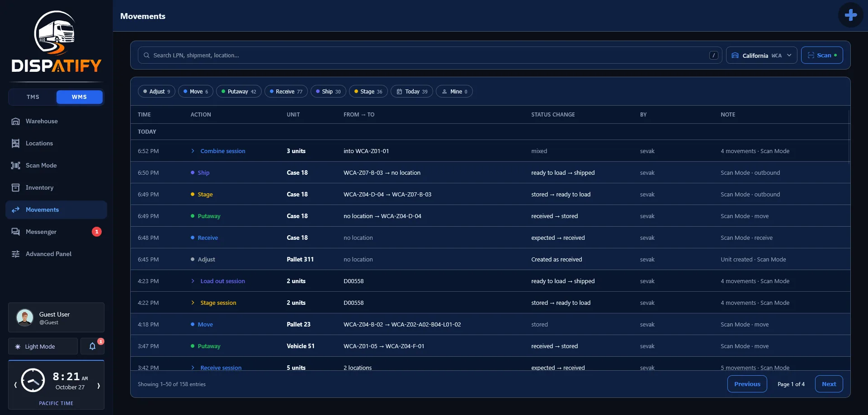The image size is (868, 415).
Task: Open Movements page in sidebar
Action: point(56,210)
